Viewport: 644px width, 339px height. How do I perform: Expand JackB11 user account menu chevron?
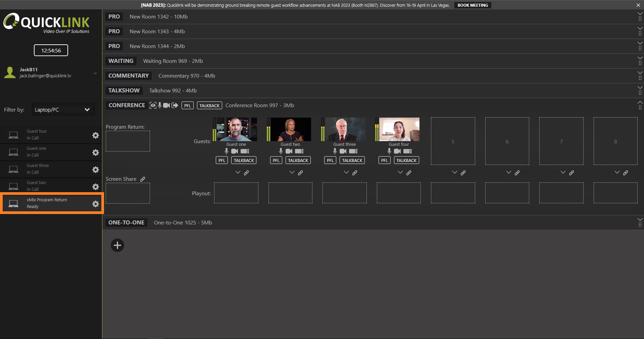click(95, 73)
